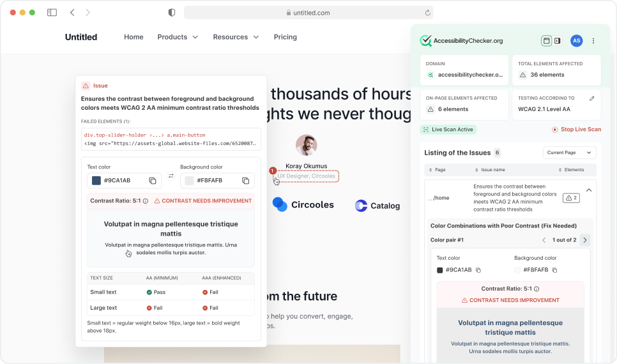617x364 pixels.
Task: Click the popup Contrast Ratio info icon
Action: tap(146, 201)
